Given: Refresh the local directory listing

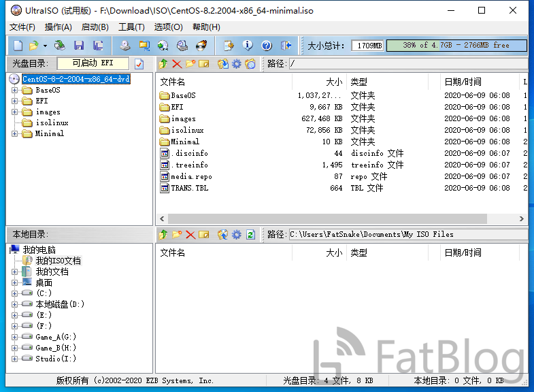Looking at the screenshot, I should (x=250, y=234).
